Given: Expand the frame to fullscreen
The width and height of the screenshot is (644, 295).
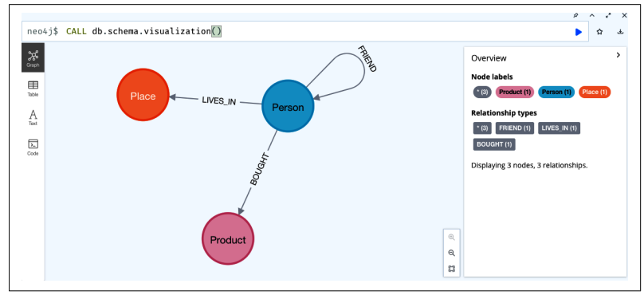Looking at the screenshot, I should point(608,15).
